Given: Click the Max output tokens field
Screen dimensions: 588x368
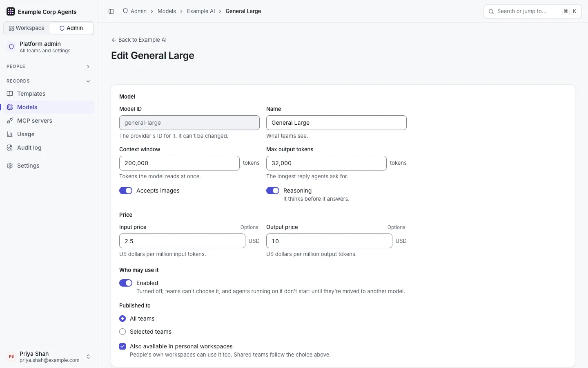Looking at the screenshot, I should click(326, 163).
